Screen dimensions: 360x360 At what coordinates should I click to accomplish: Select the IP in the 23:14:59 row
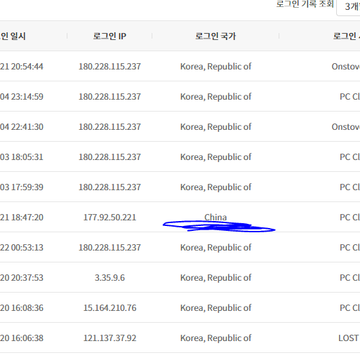click(110, 97)
